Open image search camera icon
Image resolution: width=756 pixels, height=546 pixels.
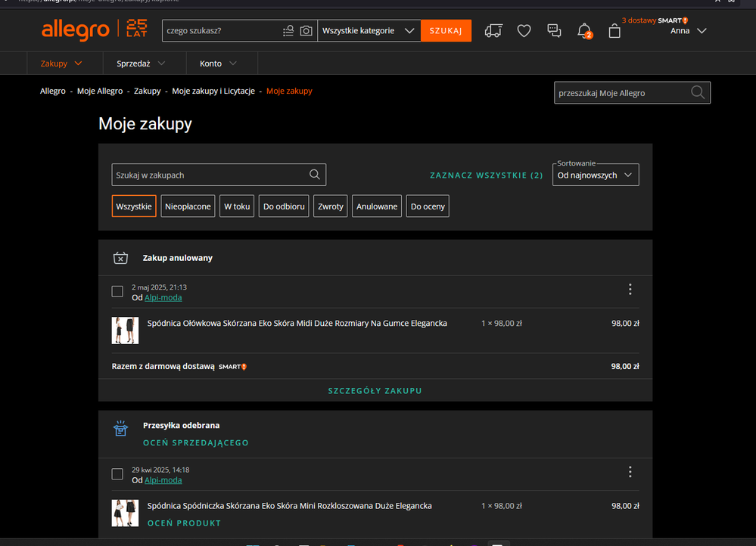pyautogui.click(x=306, y=31)
